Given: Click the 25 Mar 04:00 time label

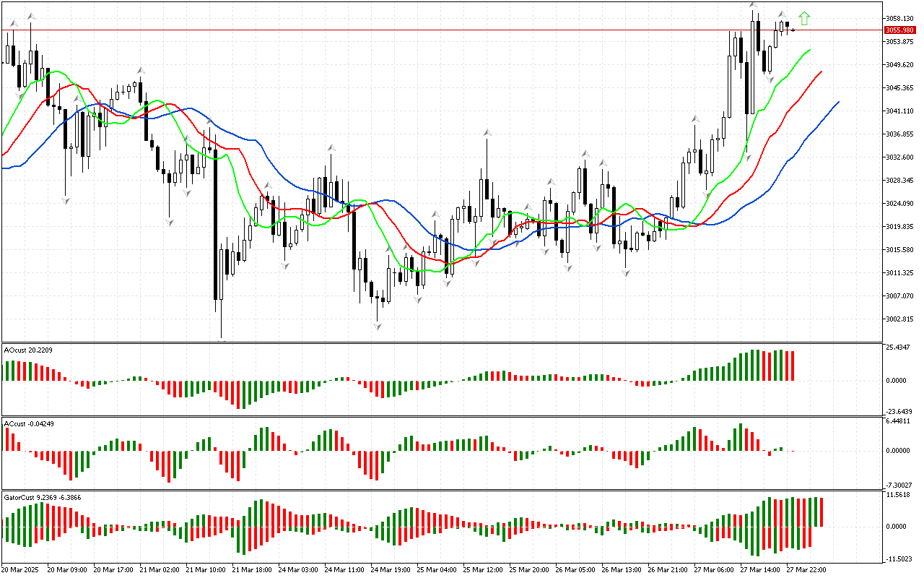Looking at the screenshot, I should coord(437,570).
